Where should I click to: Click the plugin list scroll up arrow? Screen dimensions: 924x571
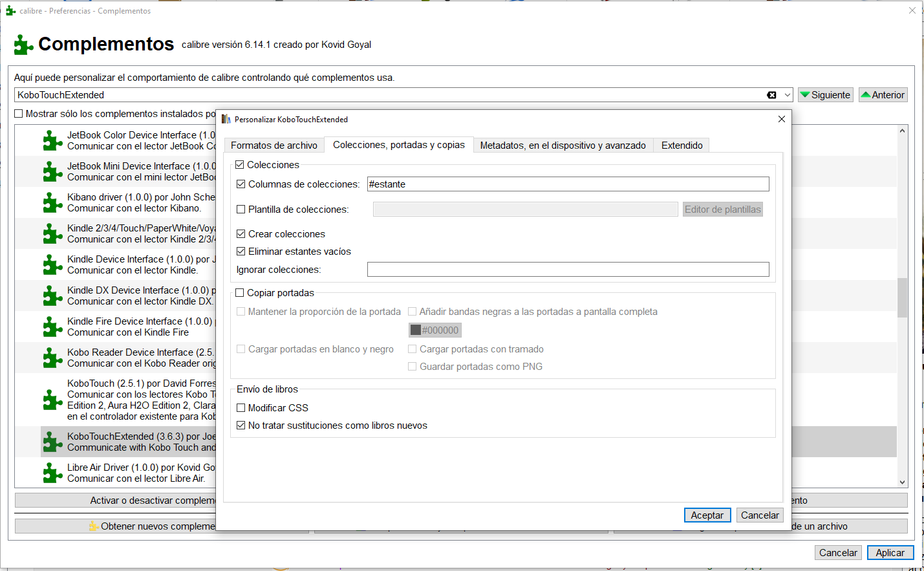point(902,131)
